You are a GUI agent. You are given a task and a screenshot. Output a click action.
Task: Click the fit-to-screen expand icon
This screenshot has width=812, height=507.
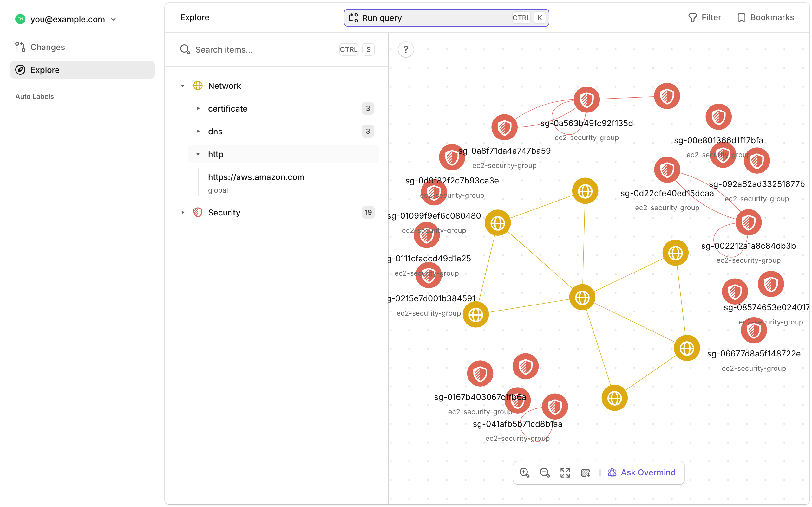click(565, 472)
